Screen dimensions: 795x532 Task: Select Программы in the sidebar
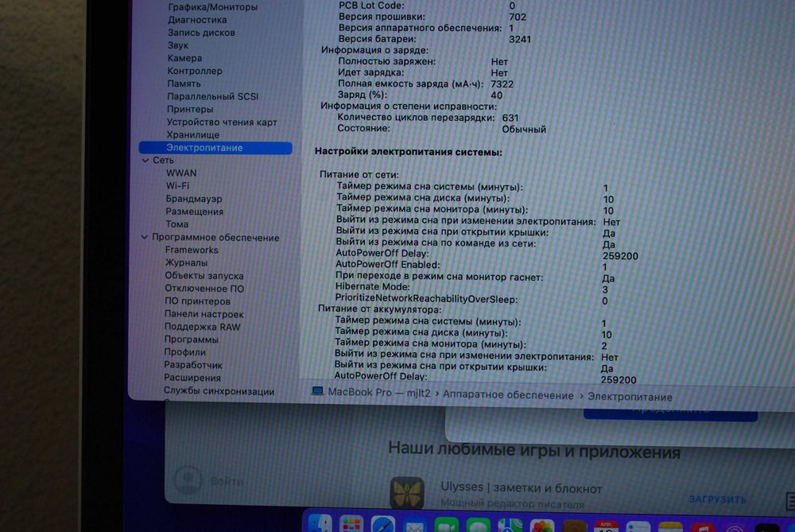[x=191, y=340]
